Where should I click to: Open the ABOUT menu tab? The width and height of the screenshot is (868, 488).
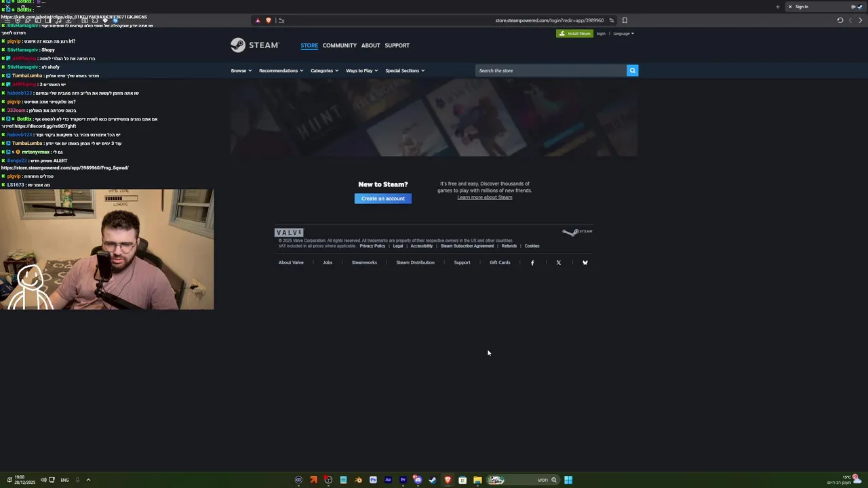370,45
